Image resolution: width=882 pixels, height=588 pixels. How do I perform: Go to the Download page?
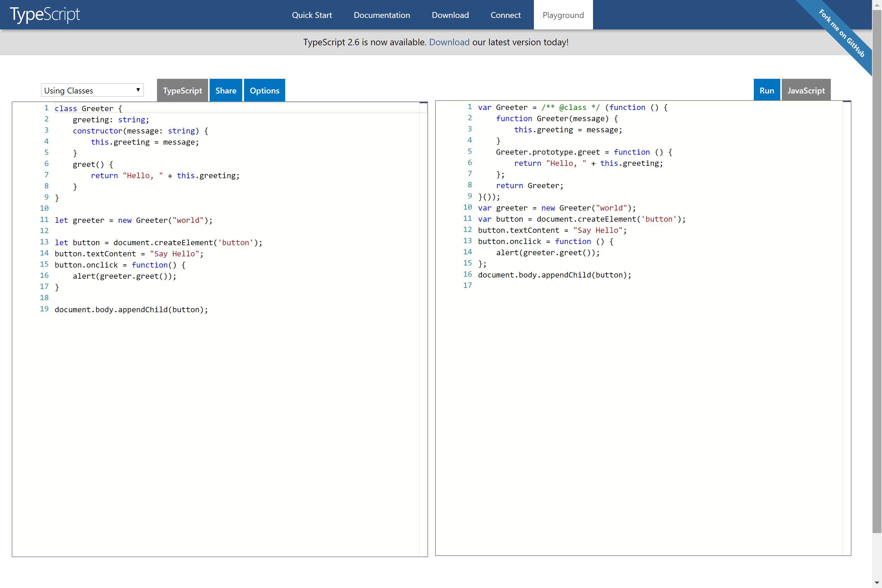click(x=450, y=15)
